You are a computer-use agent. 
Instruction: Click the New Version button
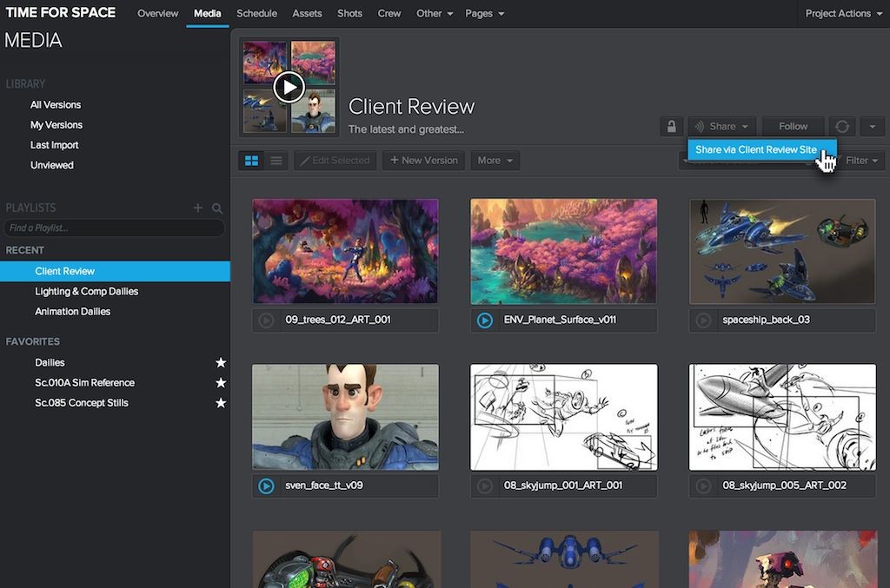click(x=423, y=161)
